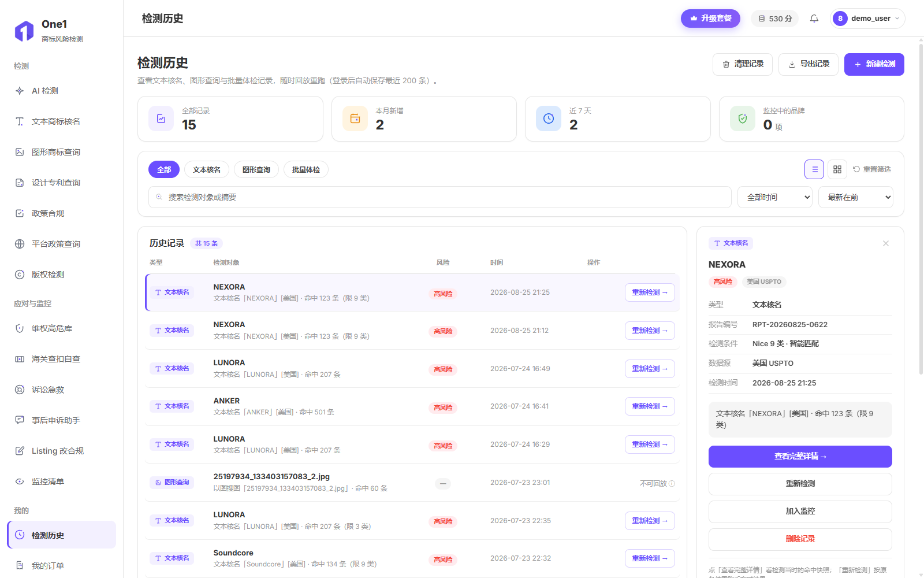Click 重新检测 for NEXORA 21:12 row

coord(650,331)
